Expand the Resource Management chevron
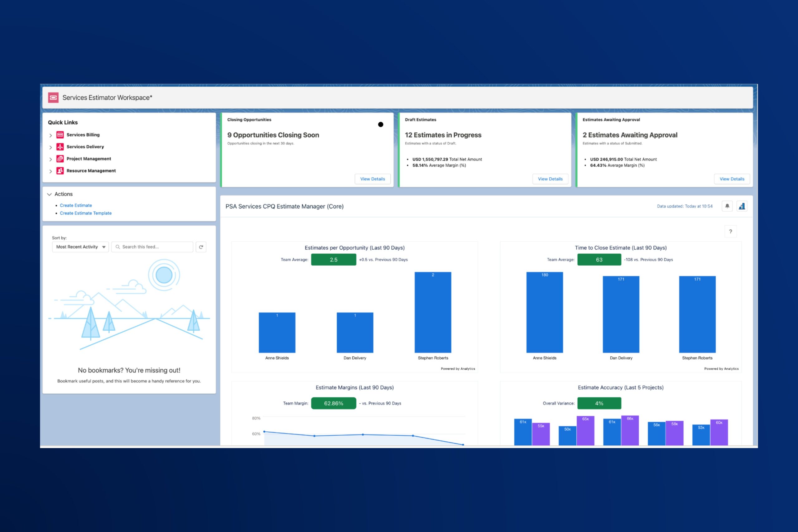Screen dimensions: 798x532 click(50, 171)
